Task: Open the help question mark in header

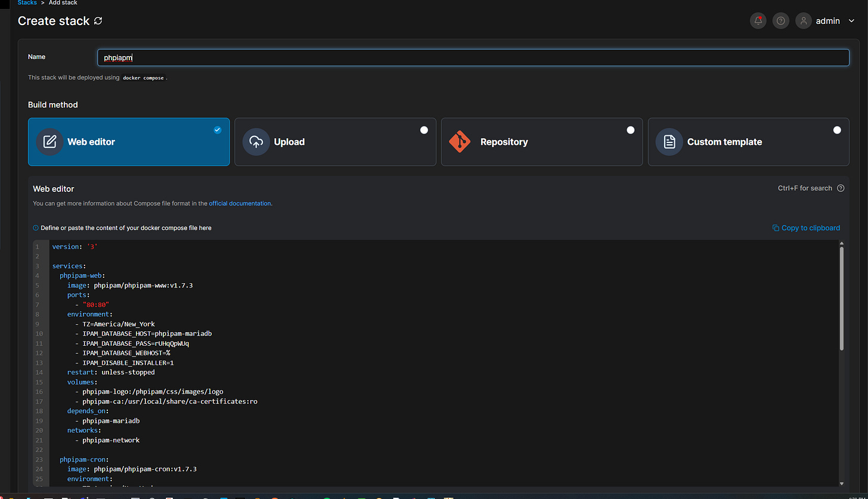Action: coord(781,21)
